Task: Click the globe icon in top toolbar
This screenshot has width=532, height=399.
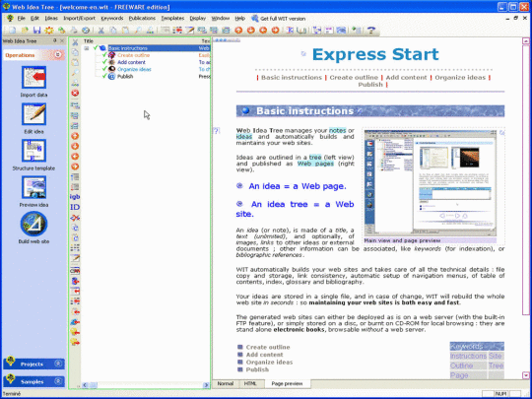Action: click(x=86, y=31)
